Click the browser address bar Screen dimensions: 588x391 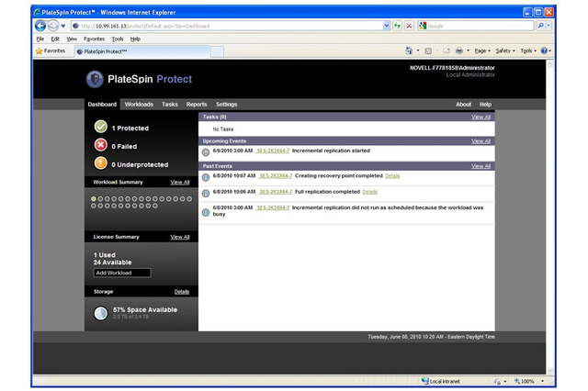coord(230,26)
